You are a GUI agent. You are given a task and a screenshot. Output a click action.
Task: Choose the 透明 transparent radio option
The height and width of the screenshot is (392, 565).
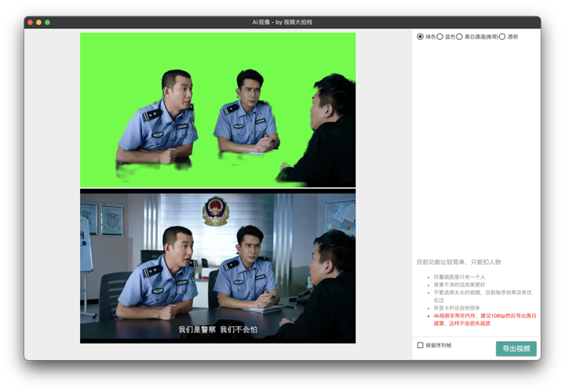click(x=502, y=37)
